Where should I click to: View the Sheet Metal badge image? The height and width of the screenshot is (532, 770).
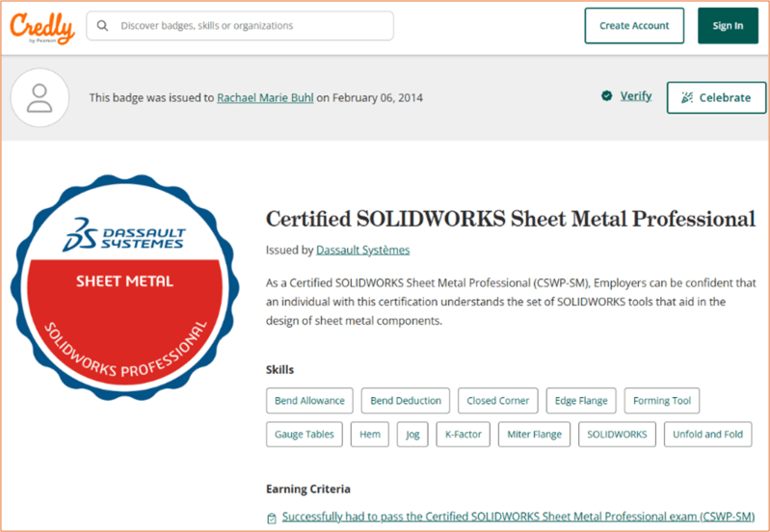tap(124, 287)
